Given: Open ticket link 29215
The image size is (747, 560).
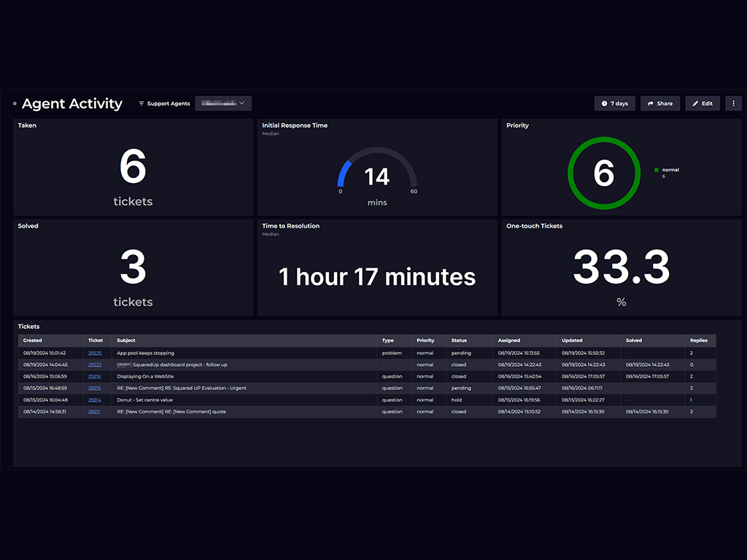Looking at the screenshot, I should [95, 388].
